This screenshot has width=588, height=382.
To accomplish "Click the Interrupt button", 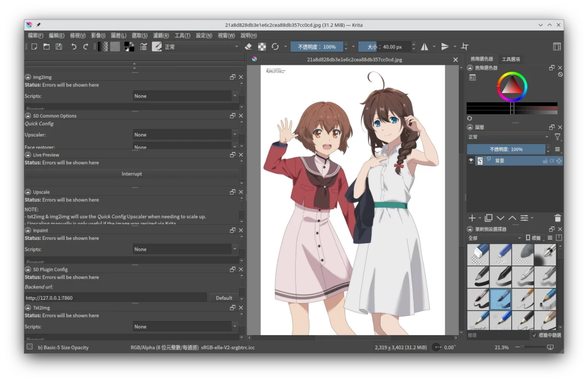I will 132,174.
